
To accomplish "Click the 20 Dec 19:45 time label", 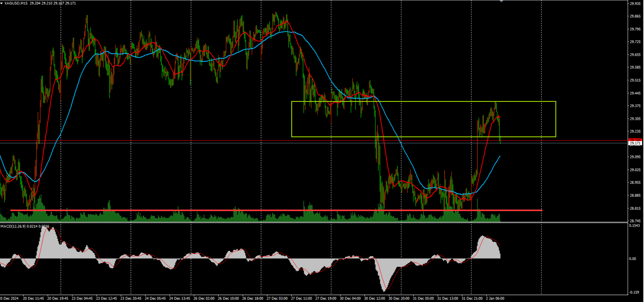I will coord(58,298).
